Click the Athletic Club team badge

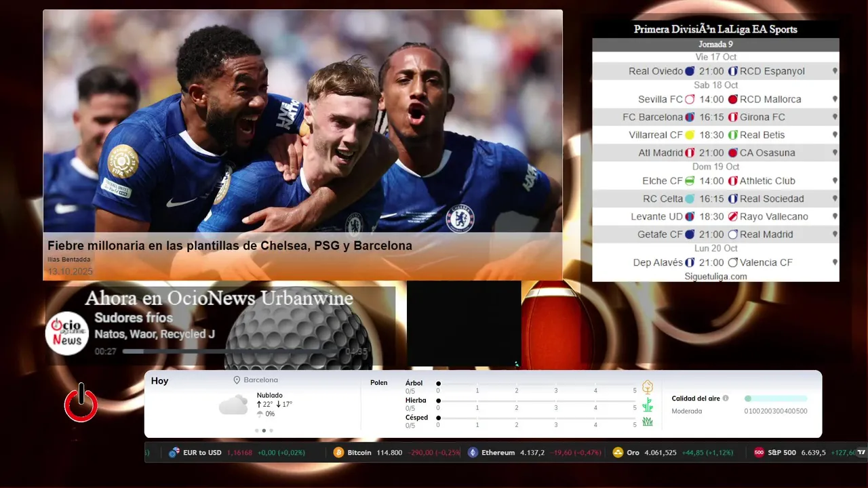pyautogui.click(x=732, y=181)
